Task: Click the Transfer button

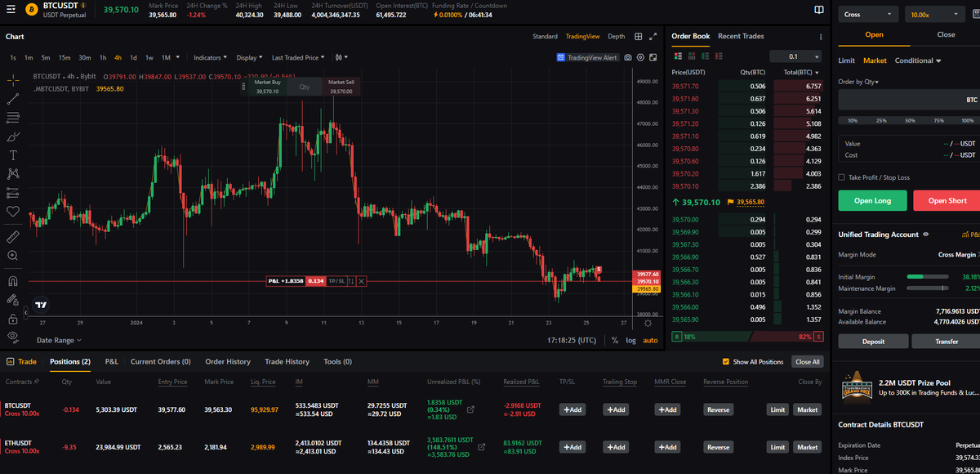Action: point(947,342)
